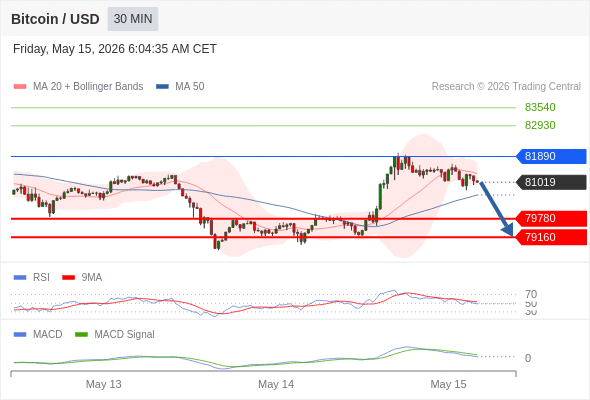Click the red 79780 support price tag
The image size is (590, 400).
[551, 218]
